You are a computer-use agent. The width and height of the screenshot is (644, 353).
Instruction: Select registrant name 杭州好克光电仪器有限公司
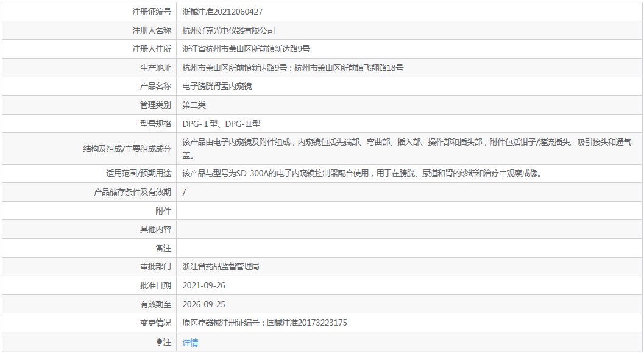[x=228, y=30]
